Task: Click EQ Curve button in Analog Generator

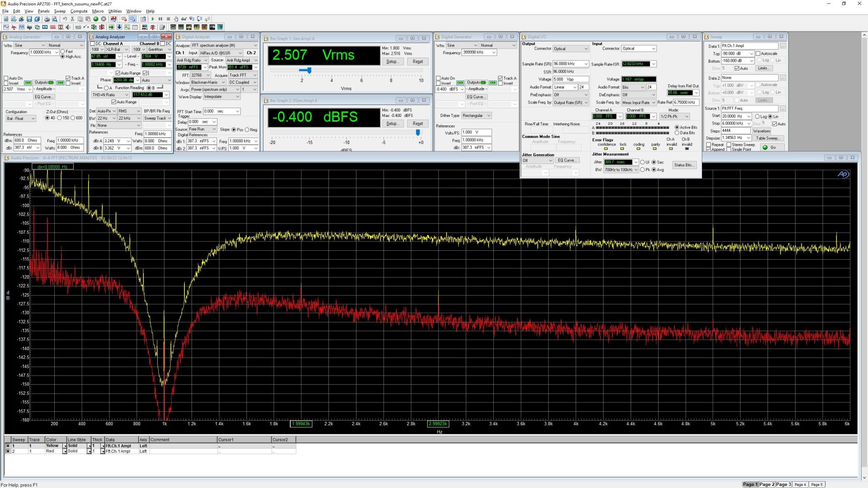Action: [x=44, y=97]
